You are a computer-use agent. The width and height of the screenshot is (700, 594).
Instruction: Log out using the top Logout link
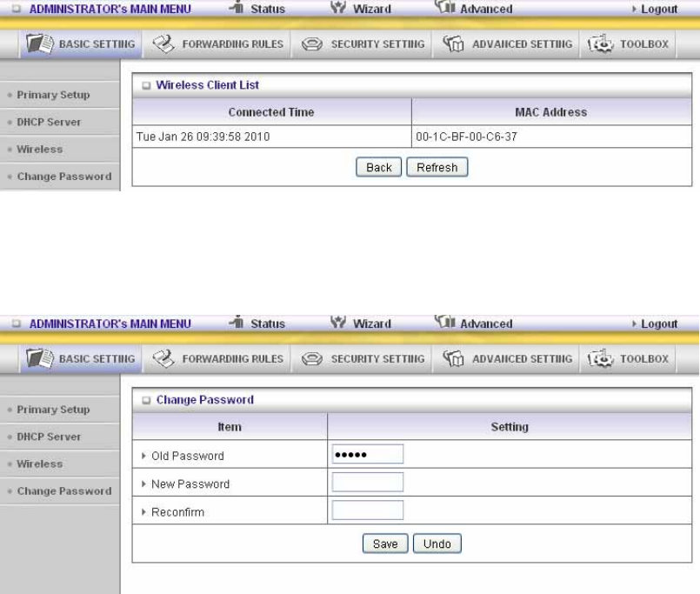(659, 9)
